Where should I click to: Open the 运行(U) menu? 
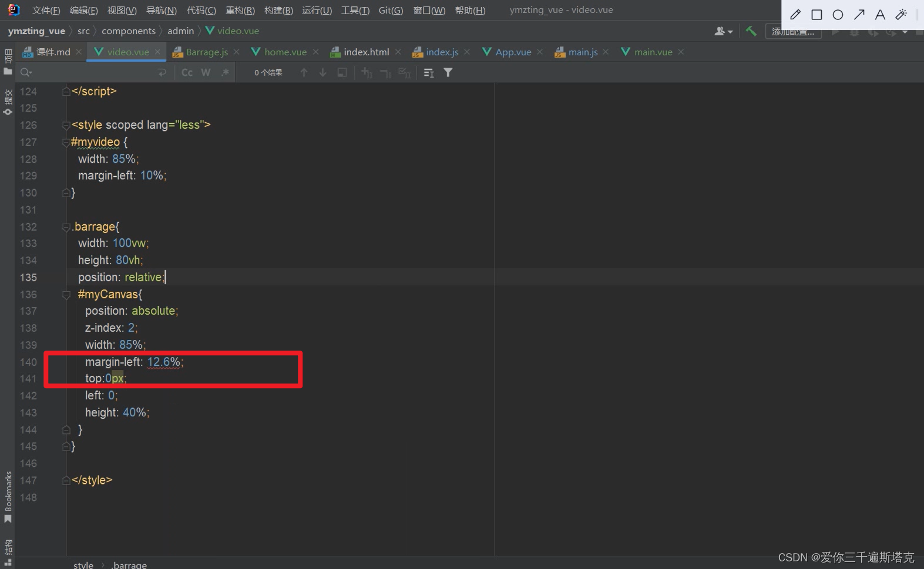tap(317, 11)
